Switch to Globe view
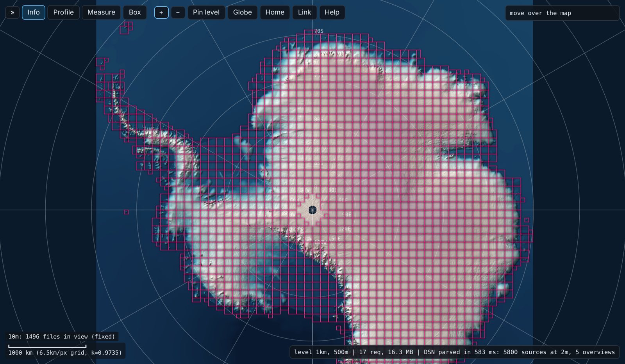Image resolution: width=625 pixels, height=364 pixels. [243, 12]
